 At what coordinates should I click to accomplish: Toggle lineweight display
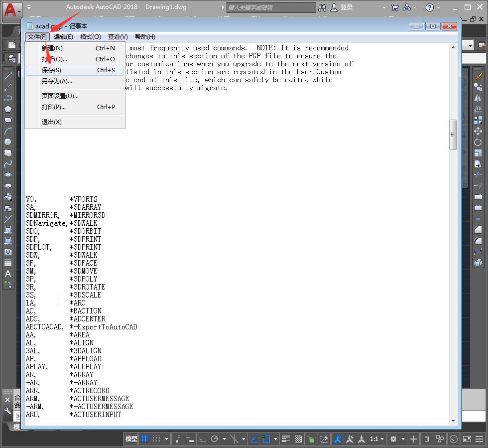[x=286, y=439]
